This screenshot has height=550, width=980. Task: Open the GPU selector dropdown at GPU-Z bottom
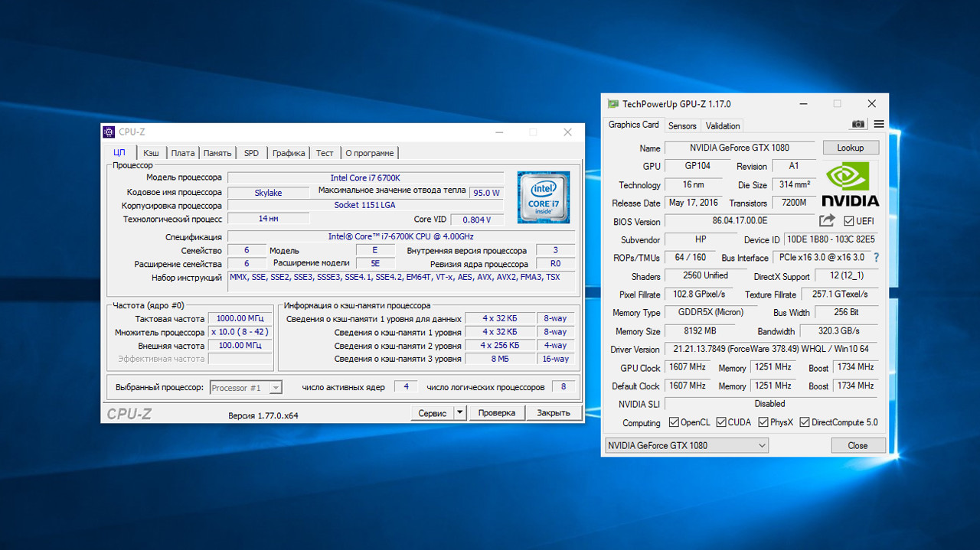coord(686,445)
